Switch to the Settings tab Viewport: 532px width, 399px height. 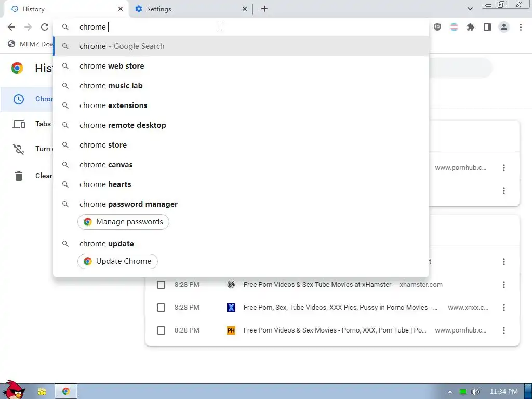point(190,9)
